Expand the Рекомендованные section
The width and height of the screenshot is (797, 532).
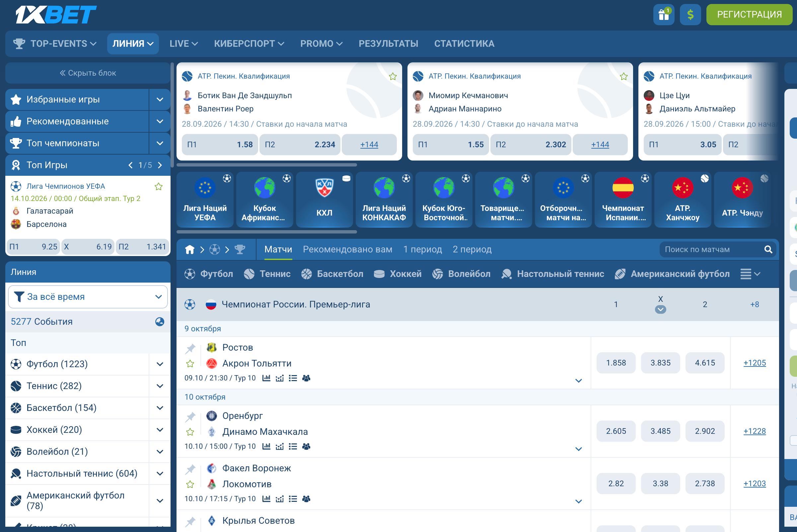[160, 121]
